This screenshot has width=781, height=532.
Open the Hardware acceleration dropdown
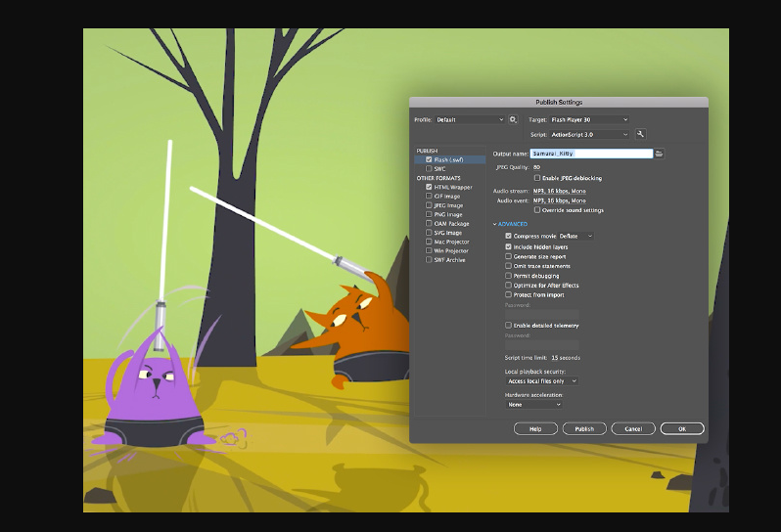[x=533, y=404]
